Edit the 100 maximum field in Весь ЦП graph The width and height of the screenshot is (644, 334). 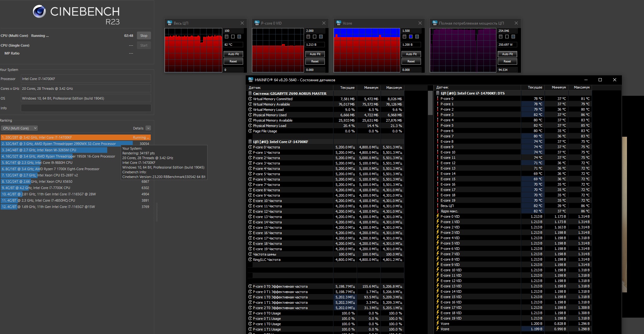233,31
